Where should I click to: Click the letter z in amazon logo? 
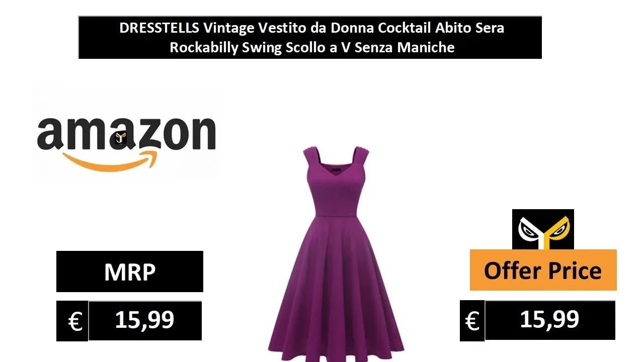[146, 134]
